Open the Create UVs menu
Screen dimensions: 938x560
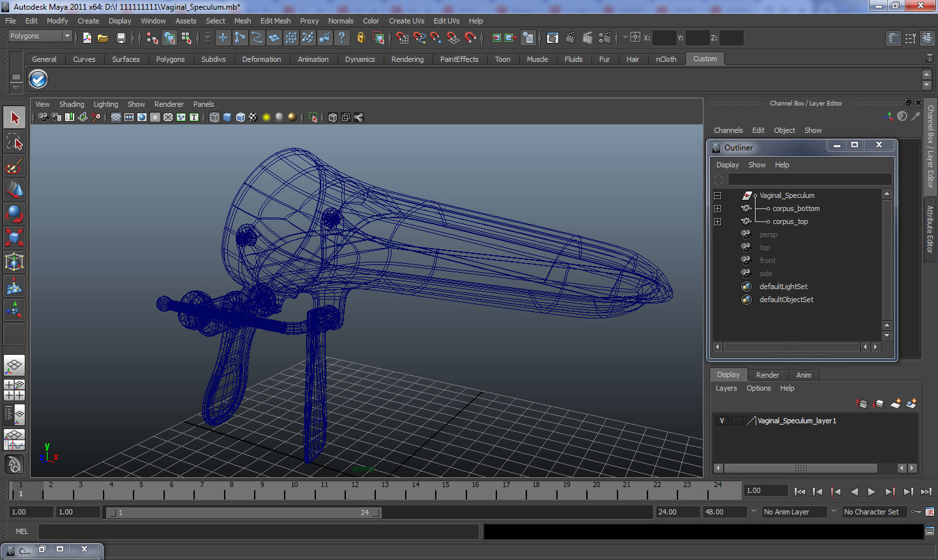pos(406,21)
